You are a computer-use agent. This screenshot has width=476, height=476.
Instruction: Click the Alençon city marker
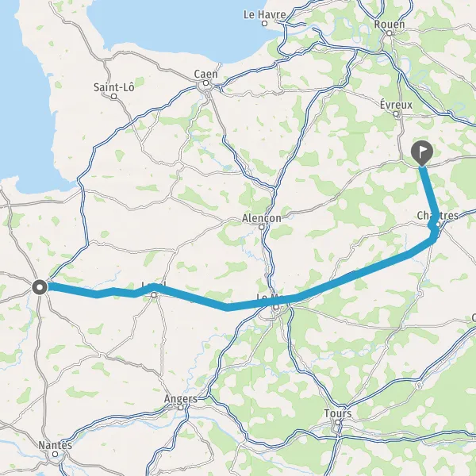coord(262,227)
